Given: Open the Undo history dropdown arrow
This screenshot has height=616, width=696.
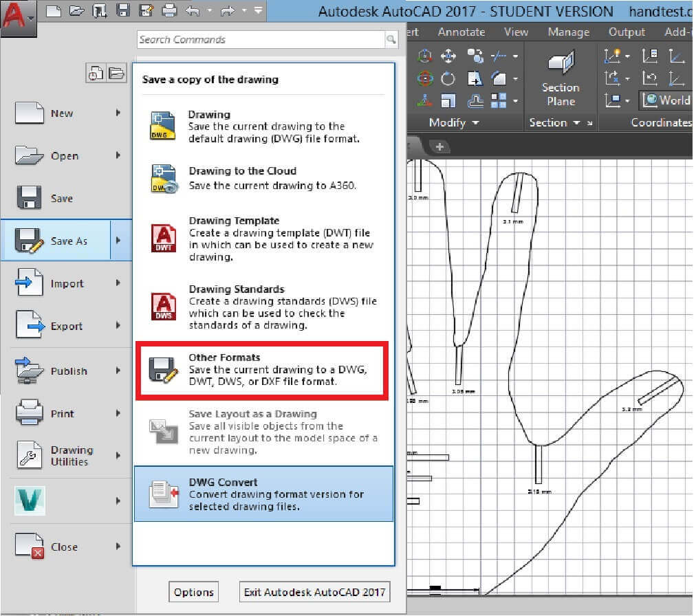Looking at the screenshot, I should point(209,10).
